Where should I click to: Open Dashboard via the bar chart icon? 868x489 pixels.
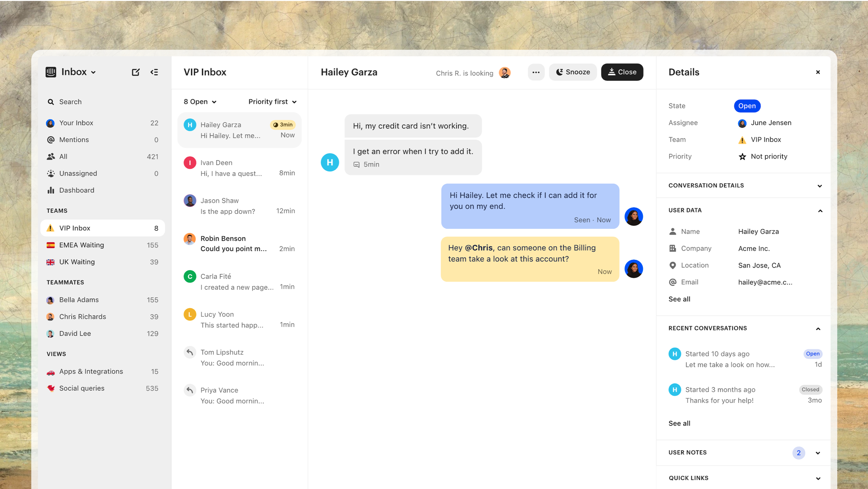coord(51,190)
